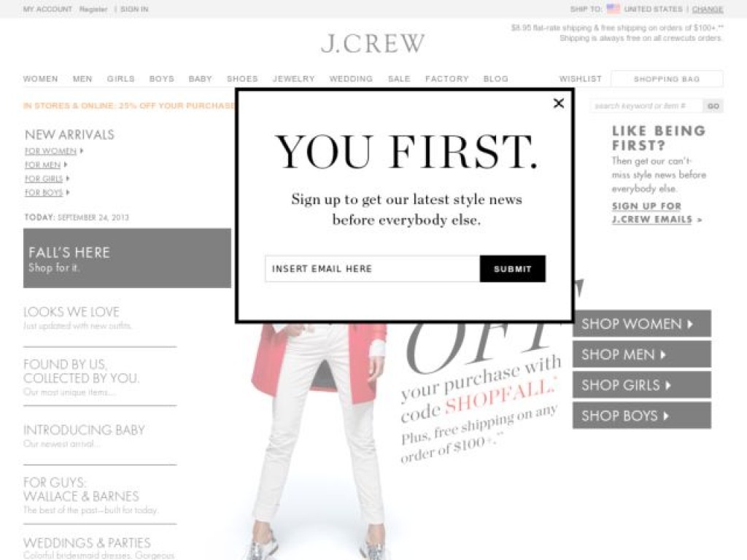Image resolution: width=747 pixels, height=560 pixels.
Task: Open the Jewelry menu item
Action: tap(293, 79)
